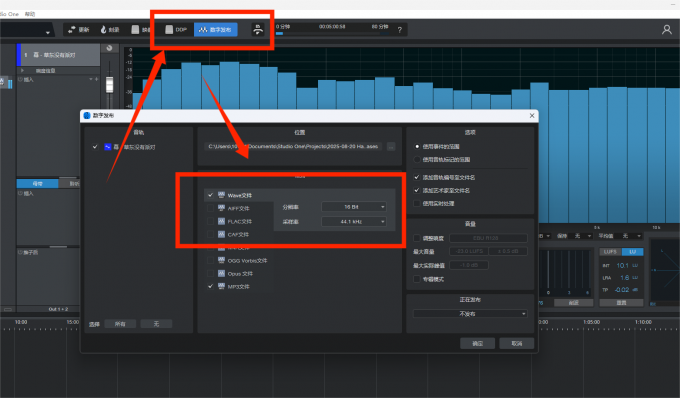Click the OGG Vorbis file format icon
This screenshot has height=398, width=680.
pyautogui.click(x=221, y=260)
